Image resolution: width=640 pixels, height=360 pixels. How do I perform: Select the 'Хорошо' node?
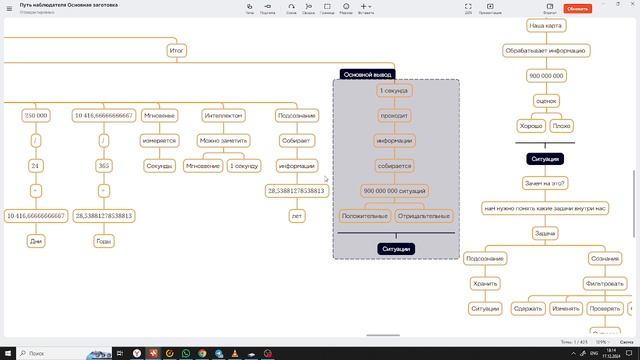click(x=531, y=126)
